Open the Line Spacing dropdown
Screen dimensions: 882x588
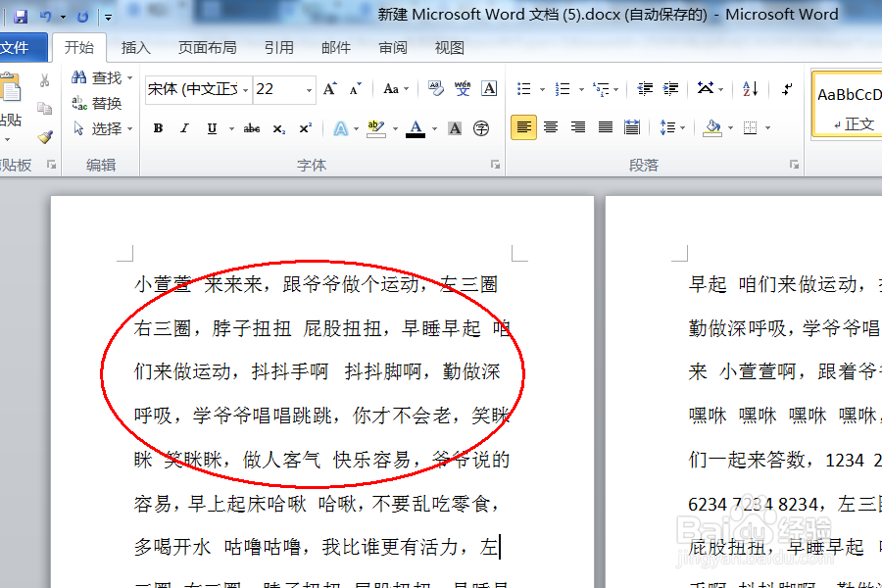(672, 127)
